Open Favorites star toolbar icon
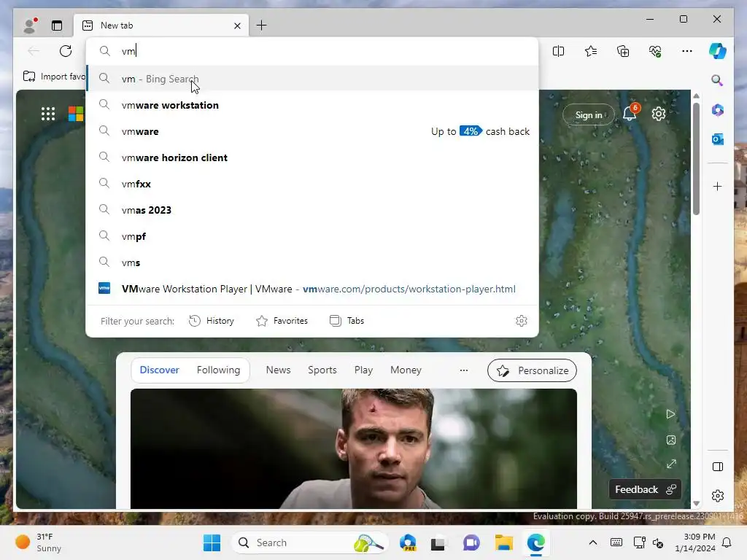Image resolution: width=747 pixels, height=560 pixels. coord(591,51)
